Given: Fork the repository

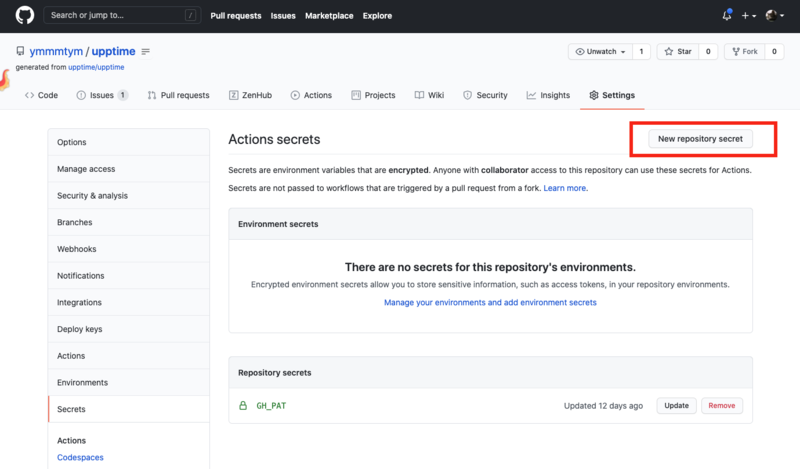Looking at the screenshot, I should (745, 52).
